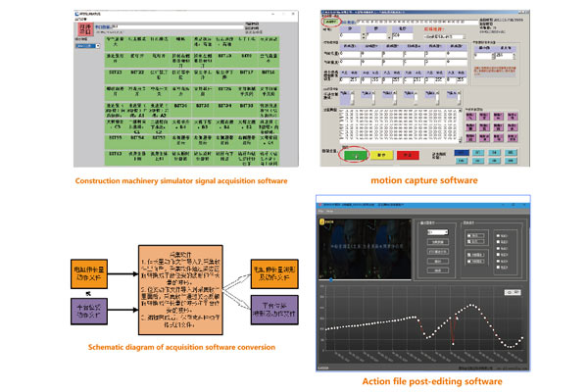Click the white legend box on the curve chart

(512, 292)
